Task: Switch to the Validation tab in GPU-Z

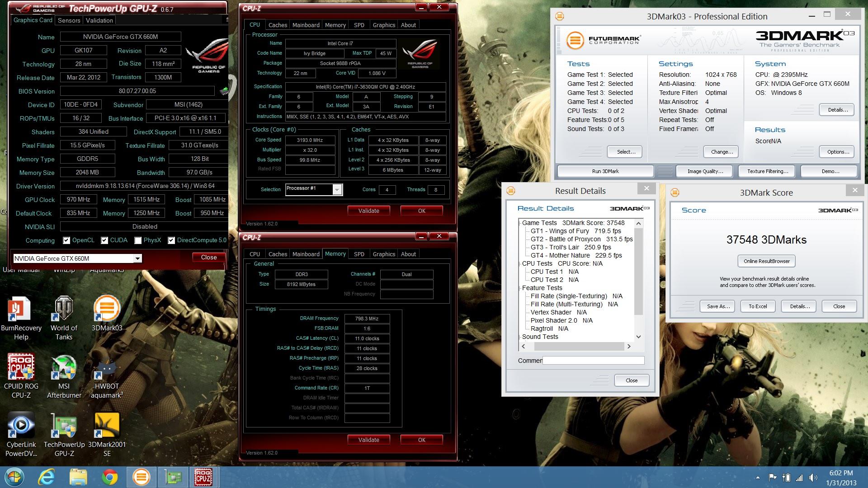Action: click(99, 20)
